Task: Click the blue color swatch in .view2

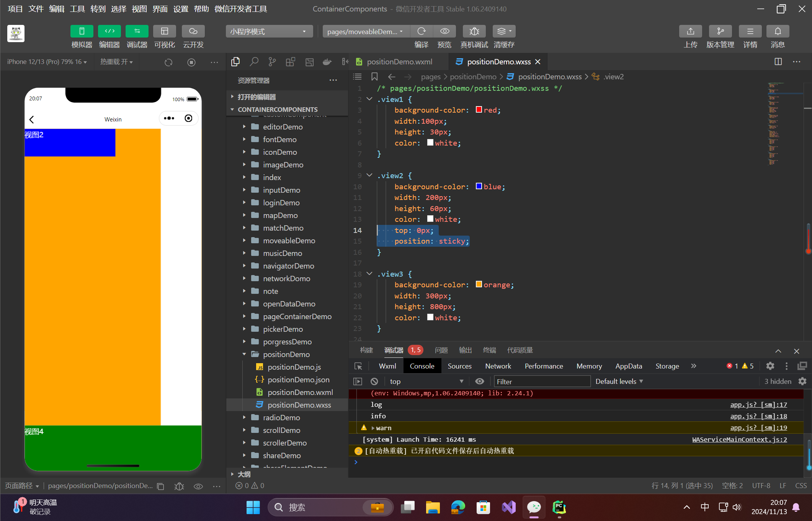Action: (479, 186)
